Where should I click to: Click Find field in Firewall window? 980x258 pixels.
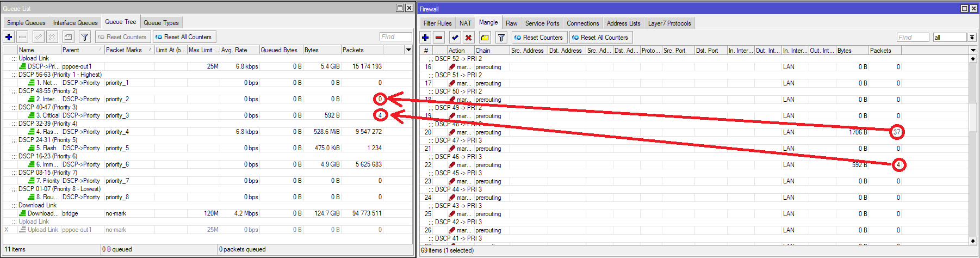click(x=913, y=38)
